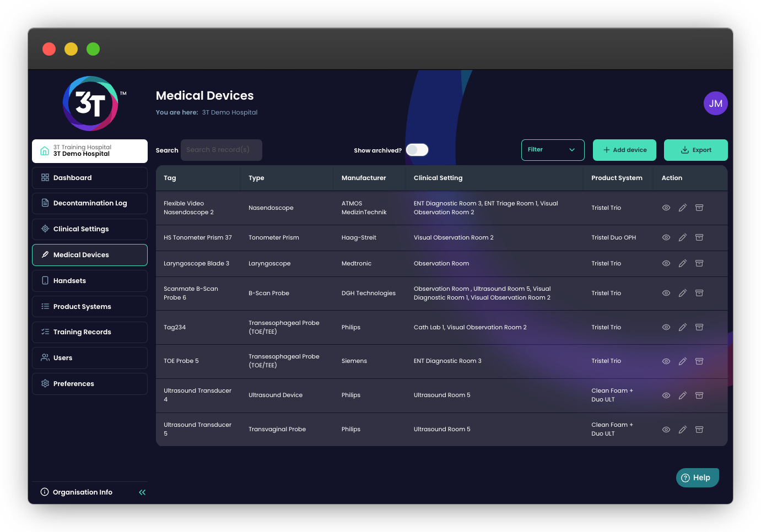
Task: Click the 'ENT Diagnostic Room 3' cell for TOE Probe 5
Action: pos(447,361)
